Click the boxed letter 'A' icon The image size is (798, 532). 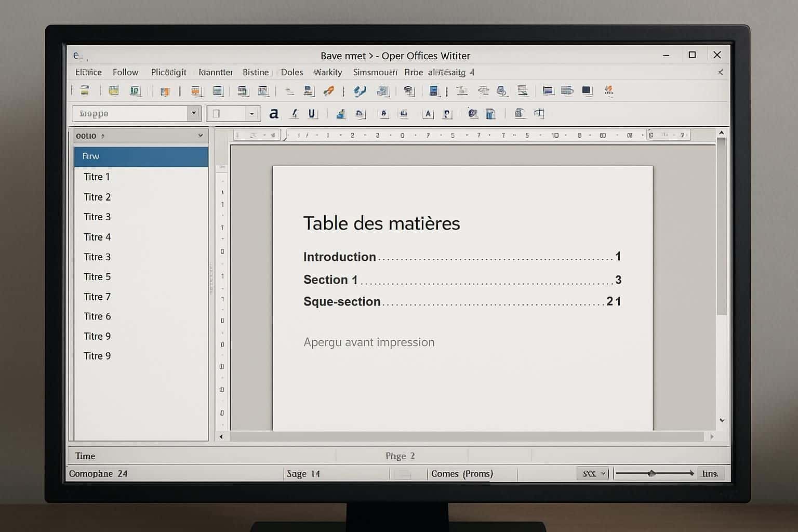[x=428, y=114]
